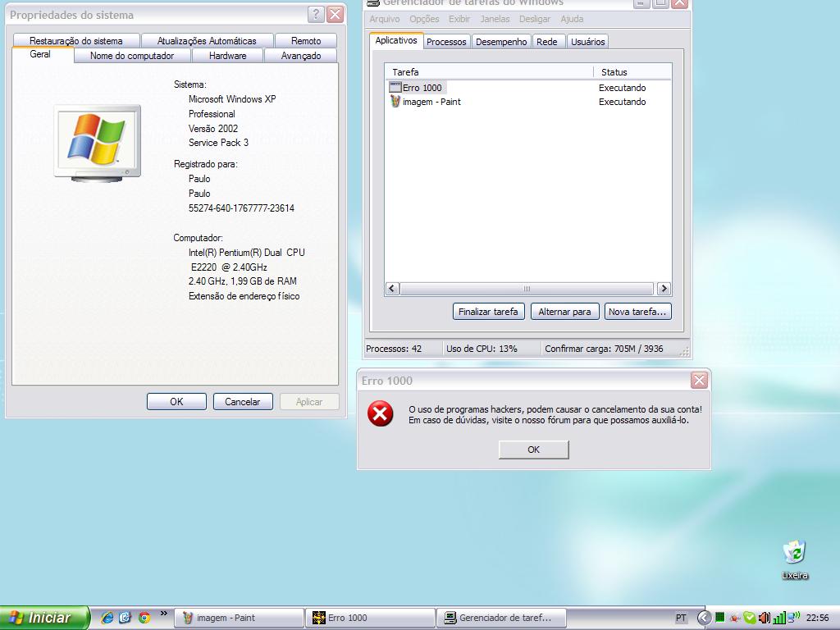This screenshot has width=840, height=630.
Task: Select the Erro 1000 task in list
Action: (x=422, y=88)
